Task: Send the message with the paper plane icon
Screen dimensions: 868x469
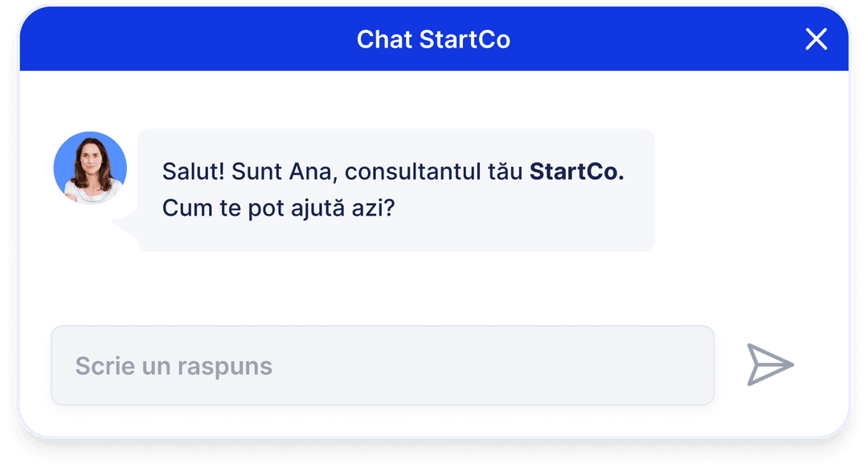Action: click(770, 364)
